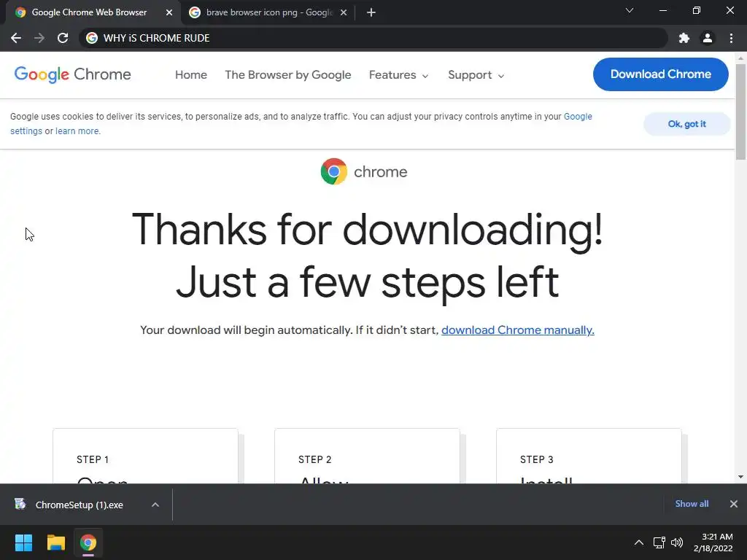Show hidden system tray icons
Screen dimensions: 747x560
click(639, 542)
